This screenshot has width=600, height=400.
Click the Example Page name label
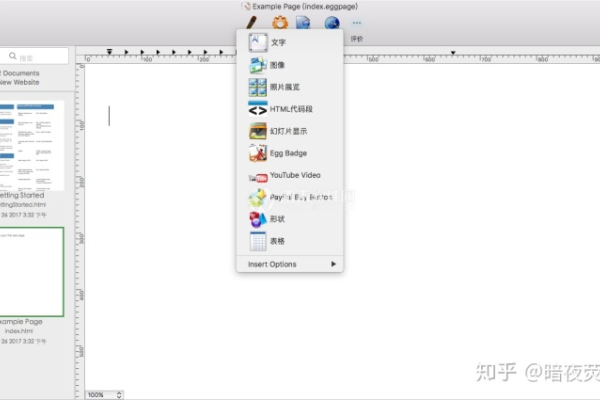(x=21, y=322)
